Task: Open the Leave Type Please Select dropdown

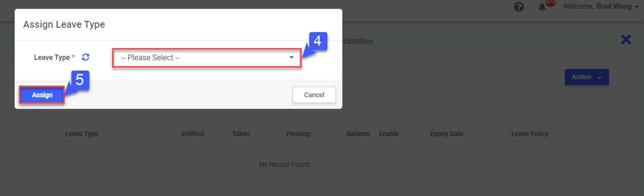Action: [207, 58]
